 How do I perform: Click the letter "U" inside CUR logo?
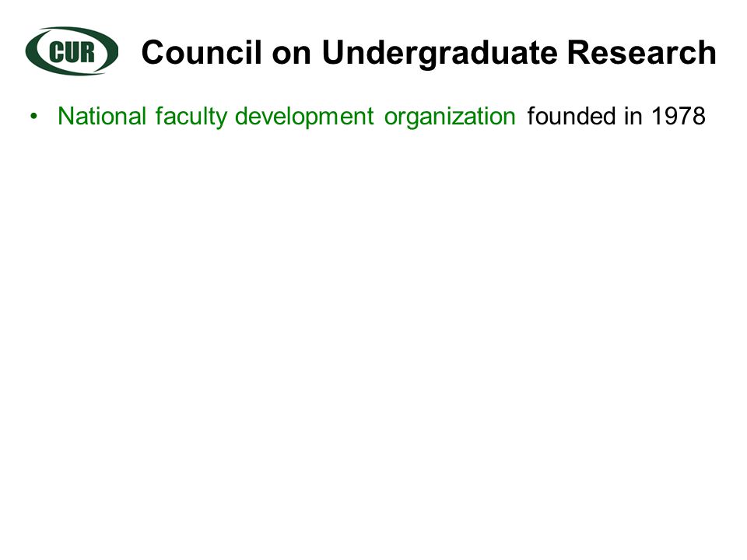coord(73,51)
